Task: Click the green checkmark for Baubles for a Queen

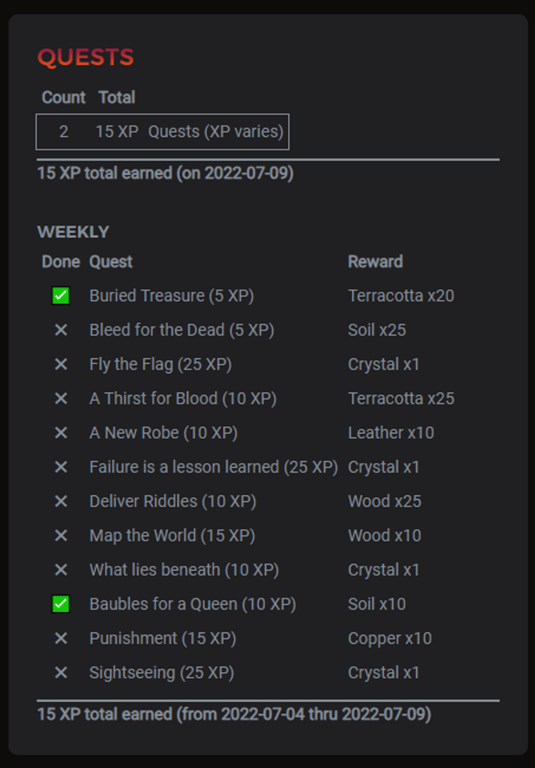Action: coord(61,604)
